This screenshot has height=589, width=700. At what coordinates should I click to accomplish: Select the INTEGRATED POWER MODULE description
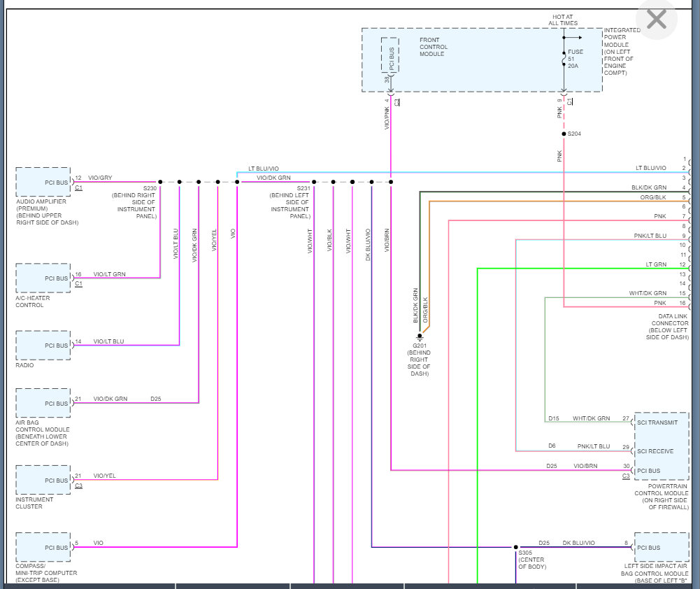click(x=622, y=51)
